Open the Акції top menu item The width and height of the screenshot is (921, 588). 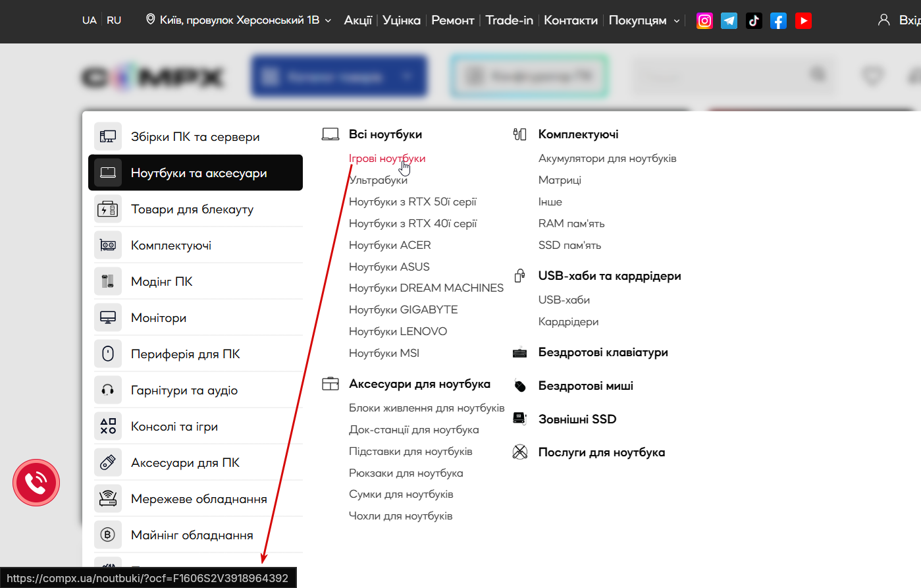click(x=358, y=20)
